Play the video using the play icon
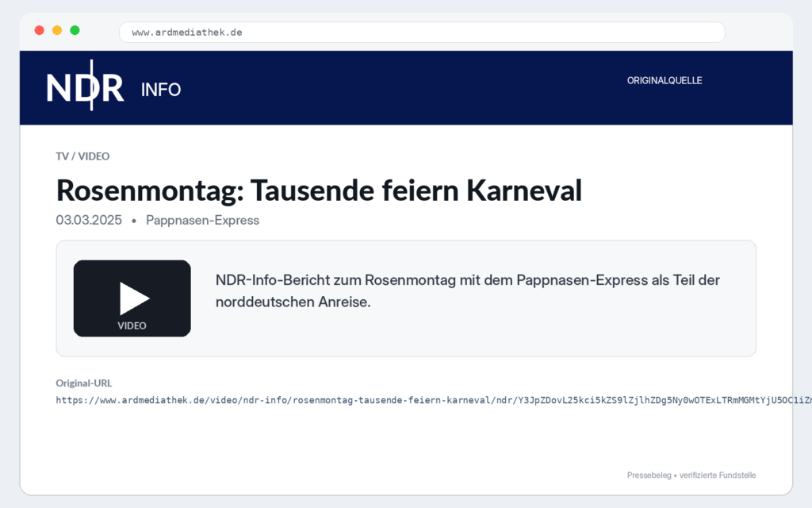The image size is (812, 508). coord(135,298)
